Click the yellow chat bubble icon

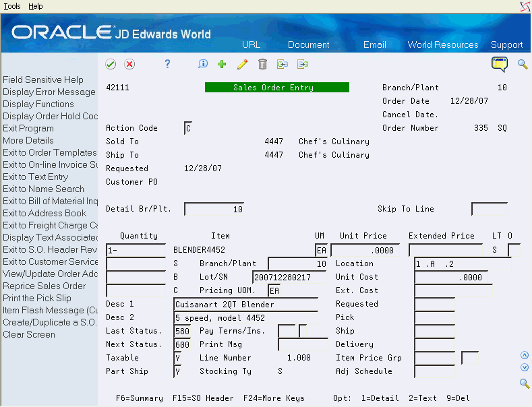tap(500, 64)
